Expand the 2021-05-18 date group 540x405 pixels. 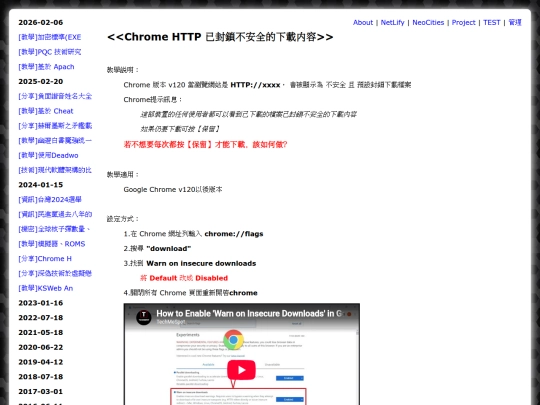[41, 333]
